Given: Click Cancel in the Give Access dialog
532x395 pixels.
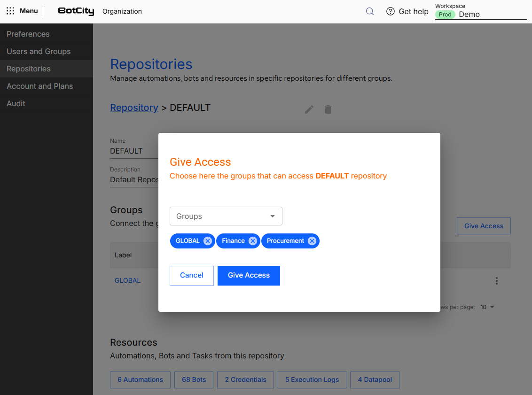Looking at the screenshot, I should pos(192,275).
